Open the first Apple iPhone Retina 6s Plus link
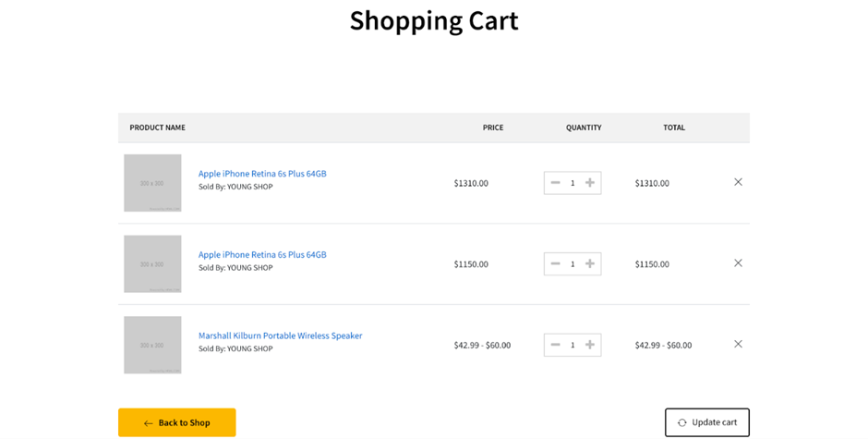 pos(262,174)
